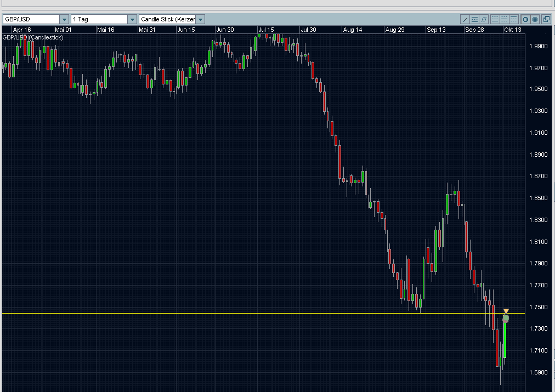Open the Candle Stick chart type dropdown
Image resolution: width=555 pixels, height=392 pixels.
click(x=201, y=20)
